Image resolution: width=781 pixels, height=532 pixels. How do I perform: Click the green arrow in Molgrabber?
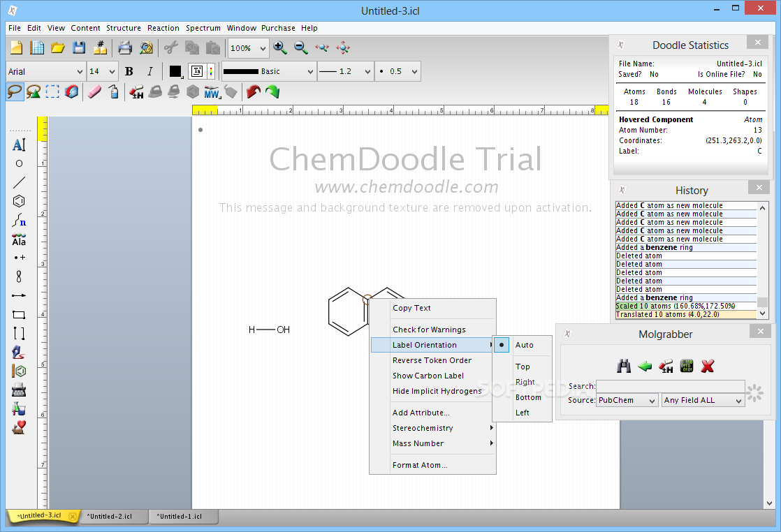point(645,367)
